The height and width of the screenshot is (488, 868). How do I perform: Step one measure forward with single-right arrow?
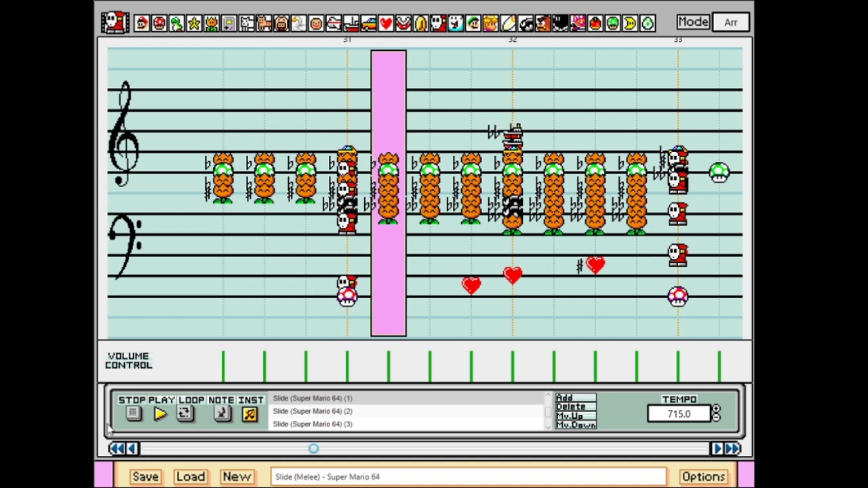click(717, 448)
